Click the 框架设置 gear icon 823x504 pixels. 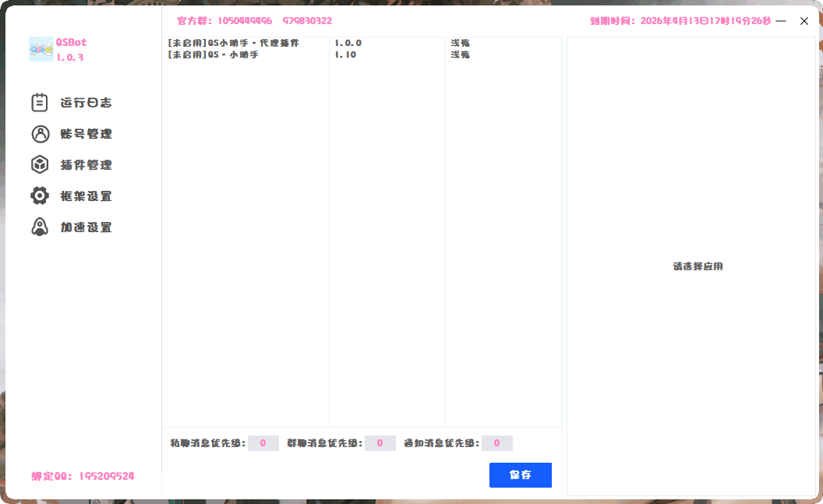[x=40, y=196]
